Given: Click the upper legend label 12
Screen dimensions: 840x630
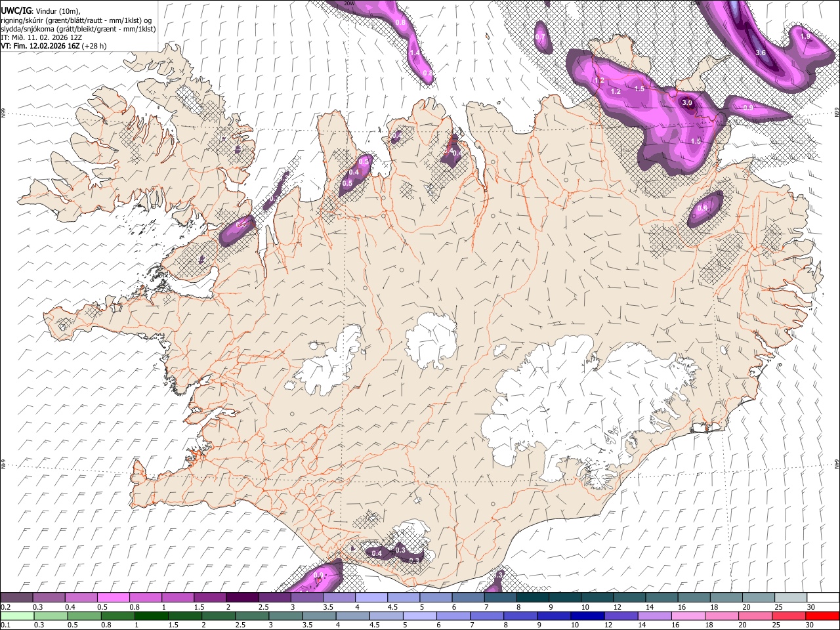Looking at the screenshot, I should click(618, 607).
